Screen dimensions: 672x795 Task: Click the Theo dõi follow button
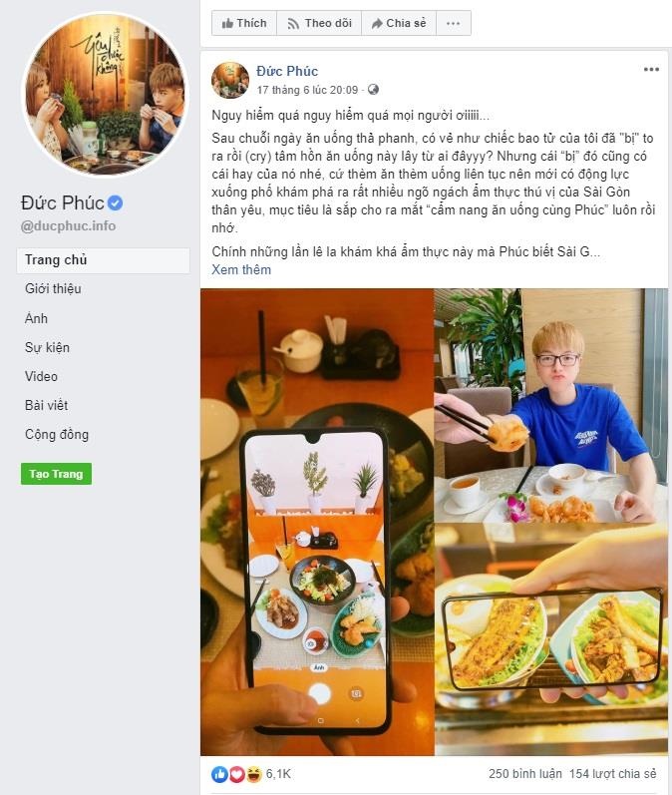pos(319,23)
